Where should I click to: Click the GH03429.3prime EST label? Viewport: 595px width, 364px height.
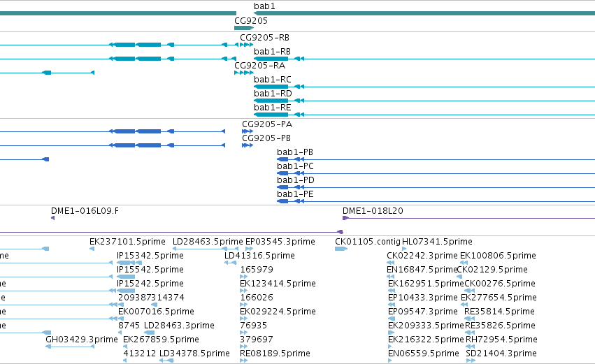click(x=82, y=340)
